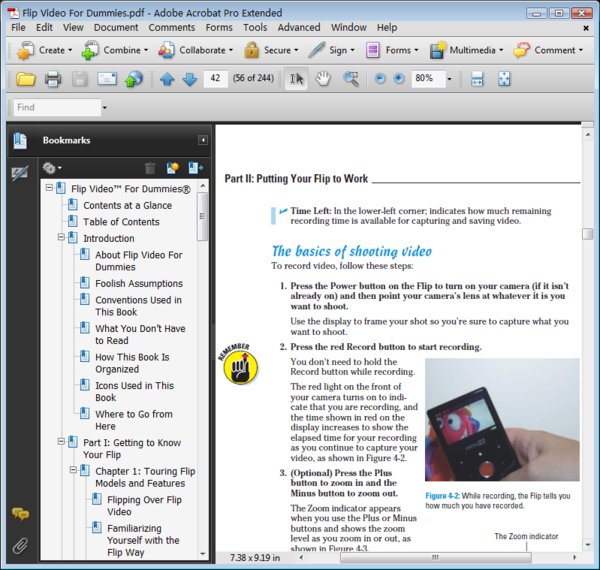Click the Sign pen icon
Image resolution: width=600 pixels, height=570 pixels.
click(x=317, y=50)
